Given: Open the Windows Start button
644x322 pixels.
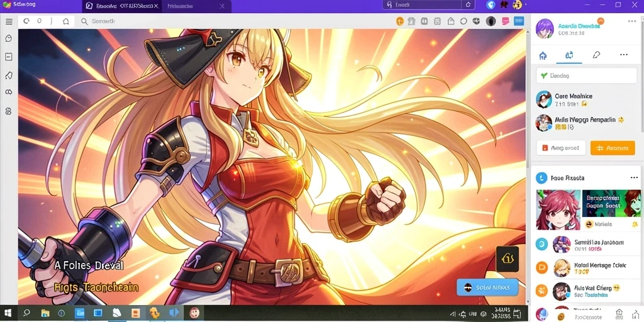Looking at the screenshot, I should pyautogui.click(x=8, y=313).
